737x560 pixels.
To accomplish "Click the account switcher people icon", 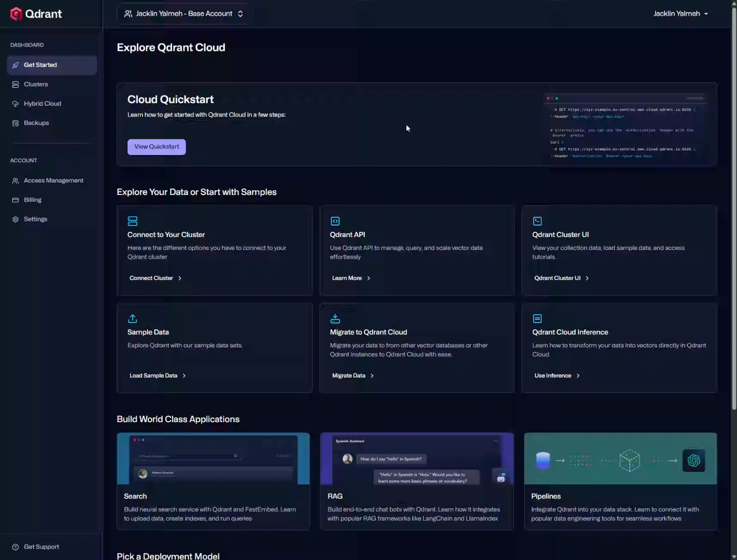I will [128, 14].
